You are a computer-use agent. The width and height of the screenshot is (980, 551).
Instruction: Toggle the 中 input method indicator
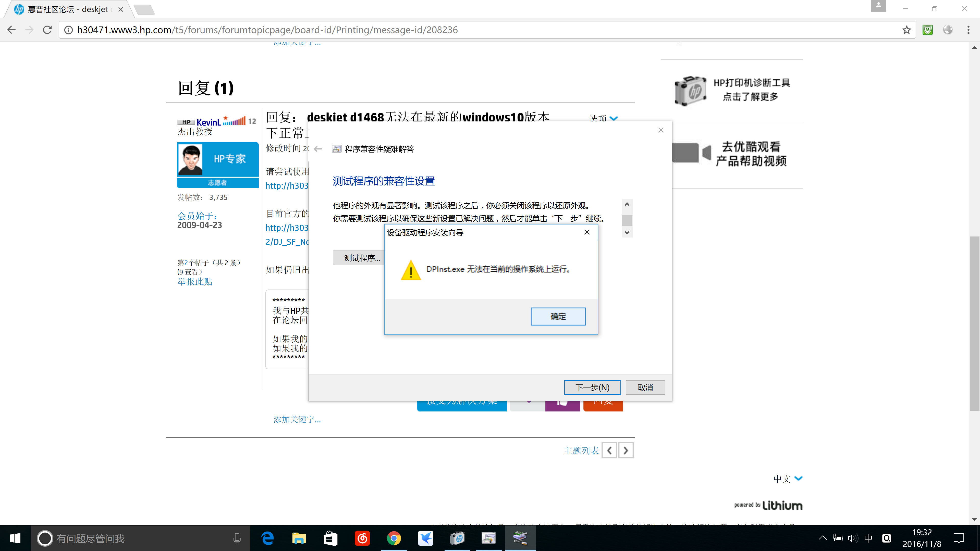pyautogui.click(x=868, y=538)
